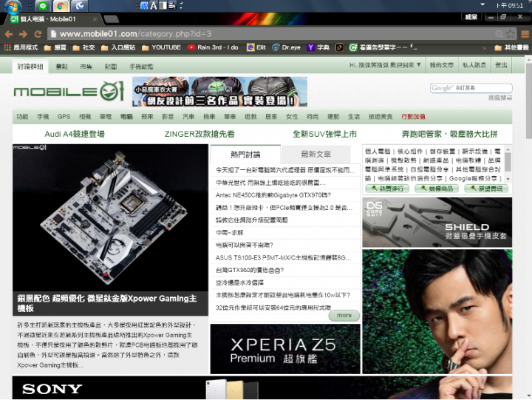Click the SHIELD phone case ad
This screenshot has height=400, width=532.
437,223
